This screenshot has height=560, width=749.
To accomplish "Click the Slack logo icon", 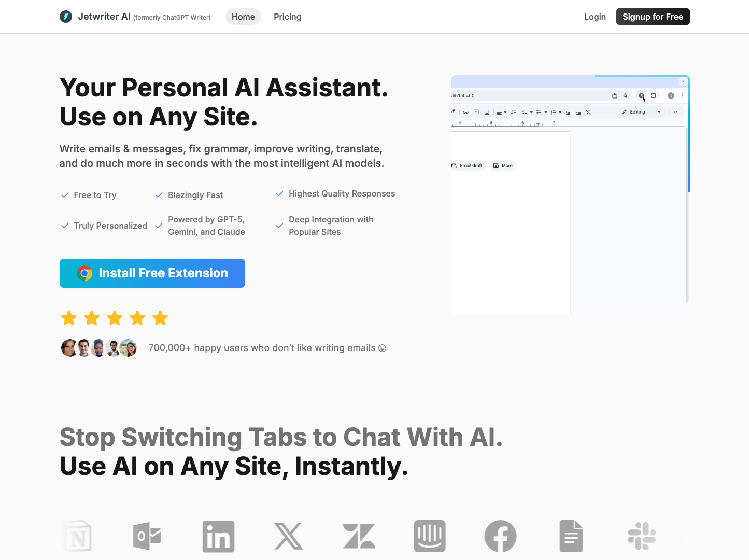I will coord(642,536).
